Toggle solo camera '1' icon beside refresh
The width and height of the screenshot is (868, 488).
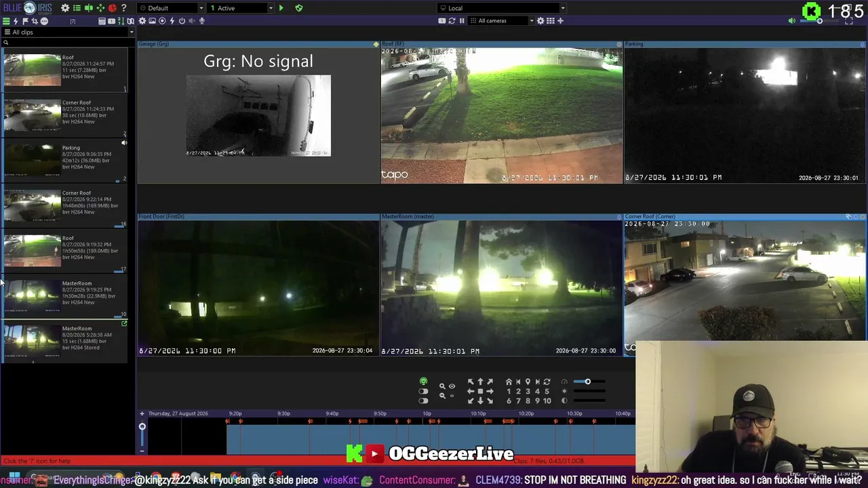[x=442, y=21]
